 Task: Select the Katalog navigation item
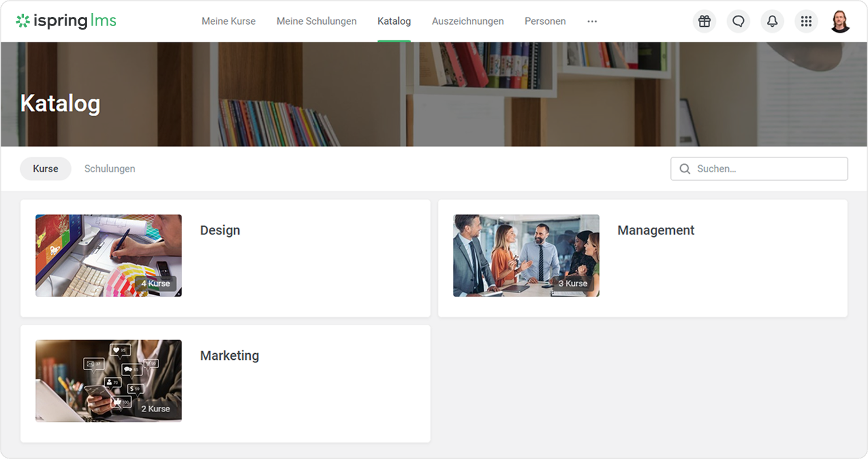tap(394, 22)
